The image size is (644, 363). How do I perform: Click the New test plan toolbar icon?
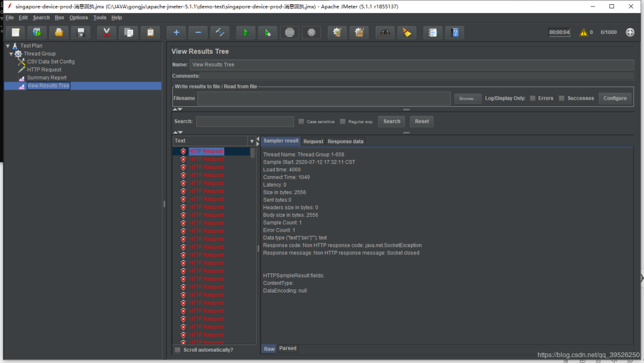(x=16, y=32)
